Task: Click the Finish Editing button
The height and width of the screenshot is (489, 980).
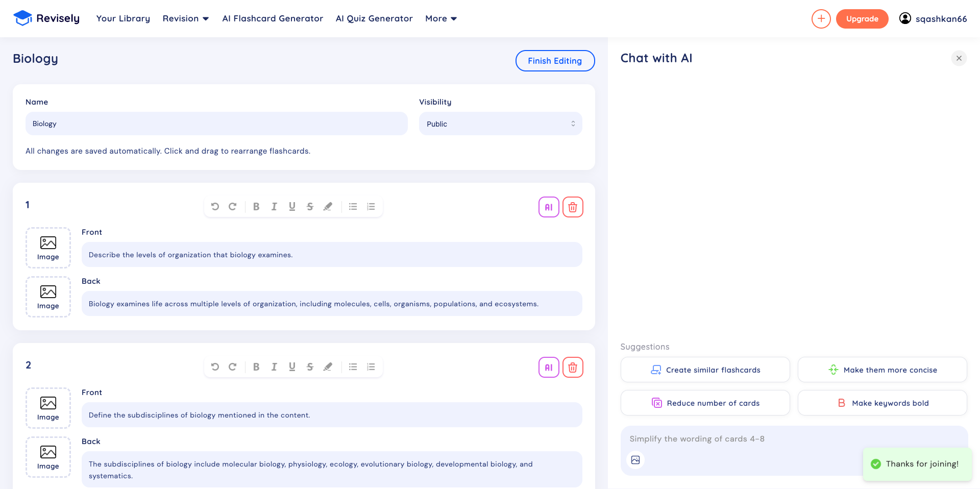Action: tap(555, 60)
